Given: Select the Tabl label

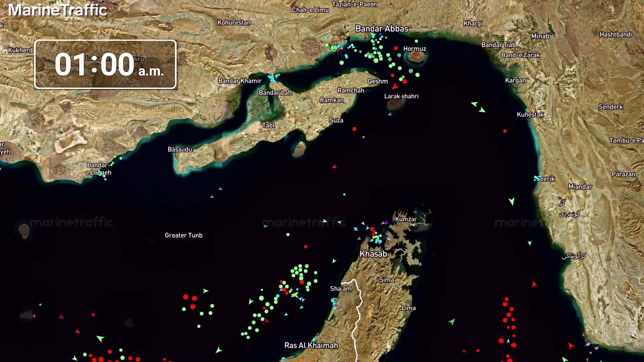Looking at the screenshot, I should (x=269, y=125).
